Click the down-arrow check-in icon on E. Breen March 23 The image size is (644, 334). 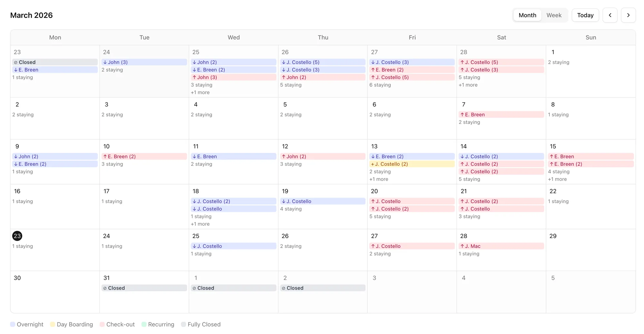click(x=16, y=70)
